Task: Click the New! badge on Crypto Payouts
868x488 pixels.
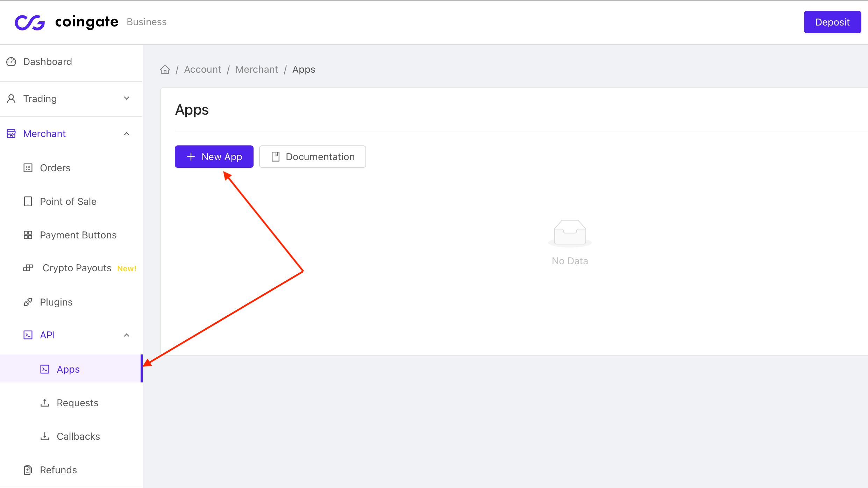Action: (x=127, y=268)
